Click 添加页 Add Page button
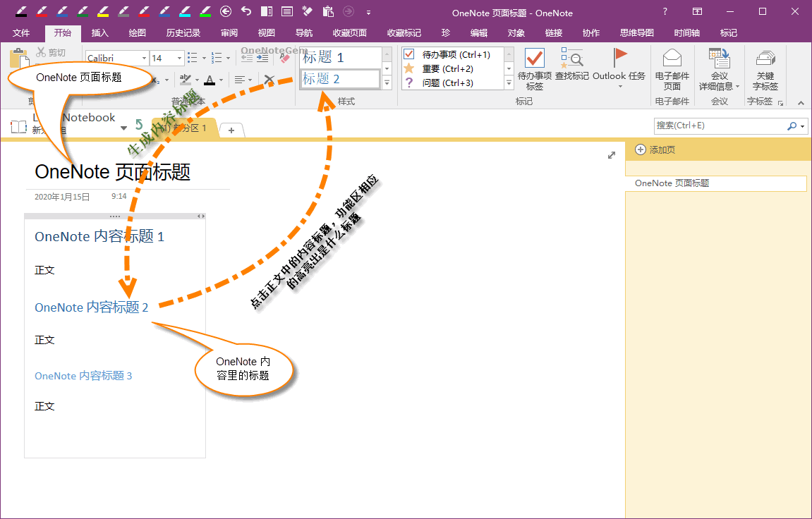The height and width of the screenshot is (519, 812). pyautogui.click(x=655, y=149)
